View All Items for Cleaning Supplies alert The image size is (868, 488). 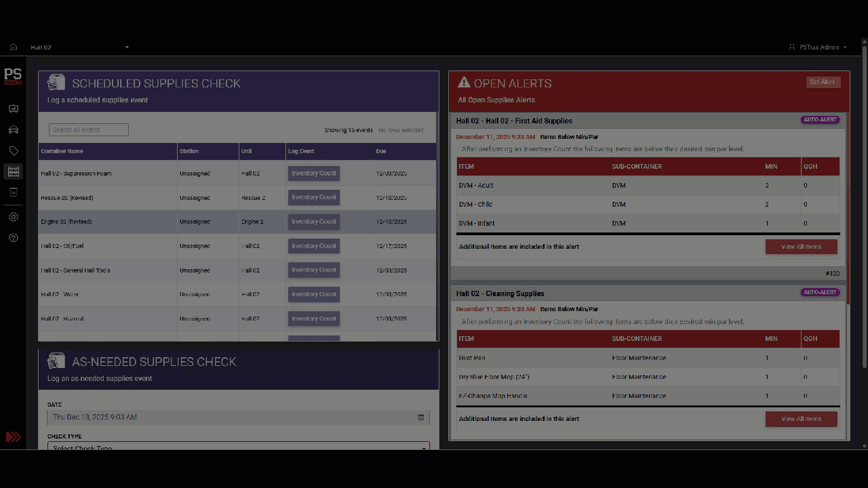[801, 419]
